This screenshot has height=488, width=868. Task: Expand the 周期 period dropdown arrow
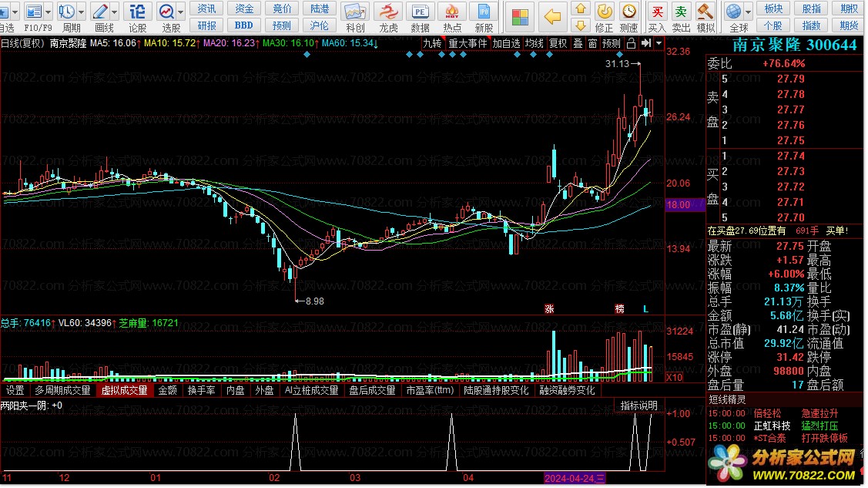(x=82, y=11)
